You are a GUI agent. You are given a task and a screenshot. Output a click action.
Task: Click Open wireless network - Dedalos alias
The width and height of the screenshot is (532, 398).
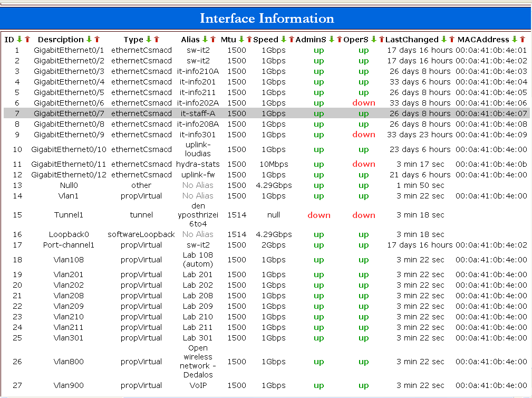point(198,362)
